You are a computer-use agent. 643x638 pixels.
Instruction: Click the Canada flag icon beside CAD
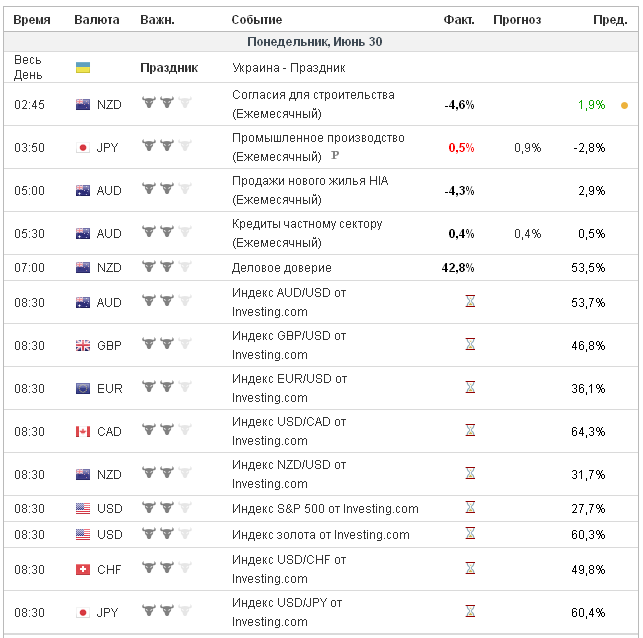coord(83,432)
